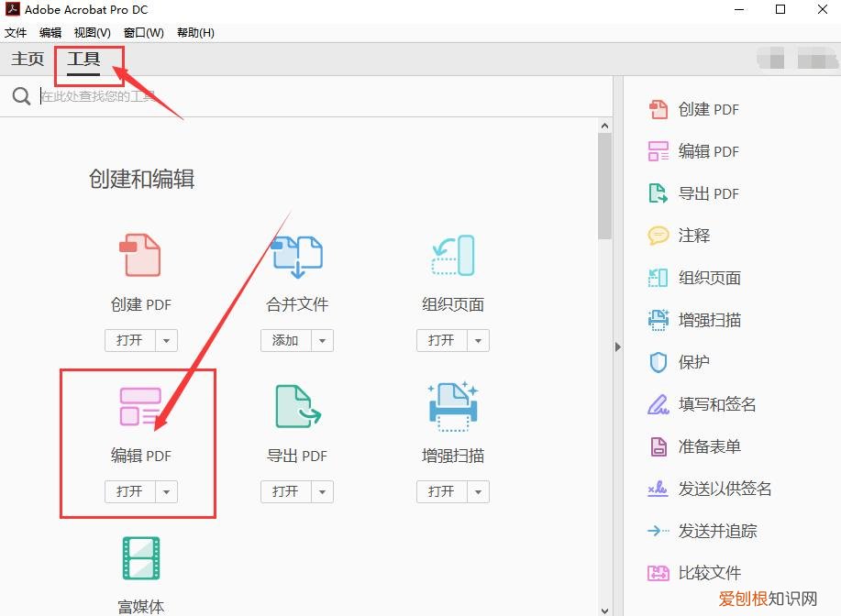This screenshot has width=841, height=616.
Task: Select the 准备表单 form icon
Action: pos(658,446)
